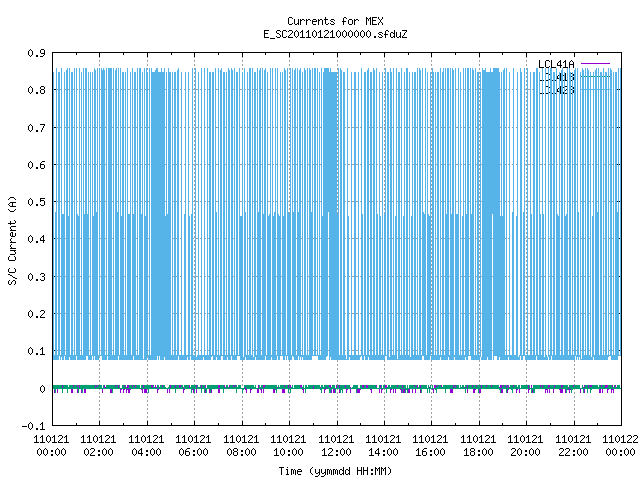
Task: Click the 0.6 y-axis tick label
Action: coord(36,165)
